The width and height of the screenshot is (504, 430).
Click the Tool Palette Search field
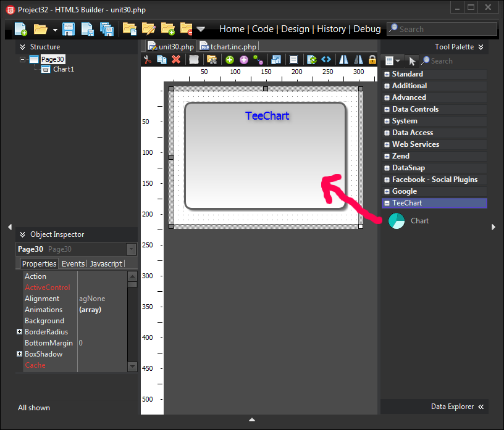pyautogui.click(x=454, y=60)
